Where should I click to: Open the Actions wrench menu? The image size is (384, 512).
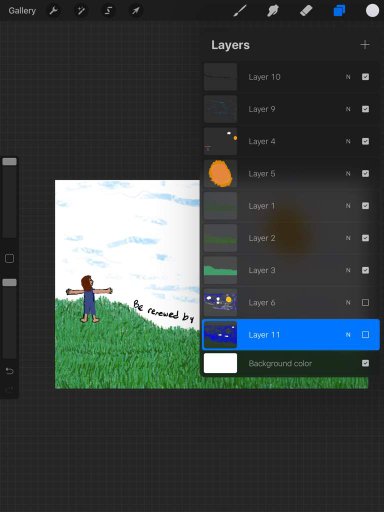pos(53,11)
